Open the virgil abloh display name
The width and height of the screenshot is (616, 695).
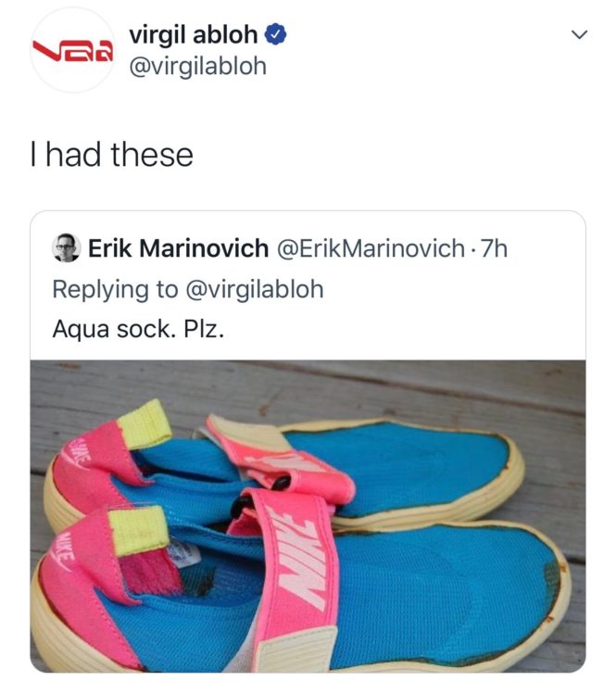tap(194, 34)
